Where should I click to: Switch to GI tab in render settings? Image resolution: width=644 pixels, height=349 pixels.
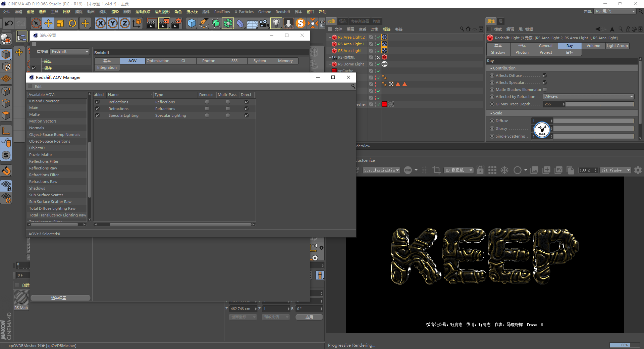[183, 61]
